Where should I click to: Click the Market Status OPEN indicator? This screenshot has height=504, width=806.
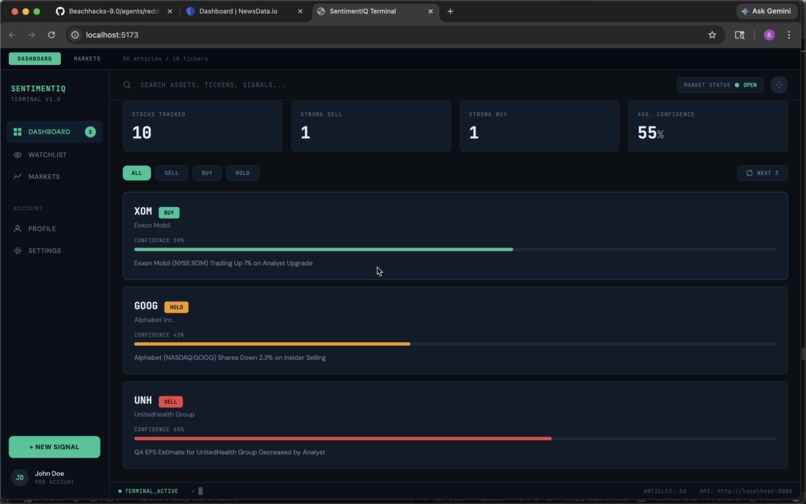[720, 85]
